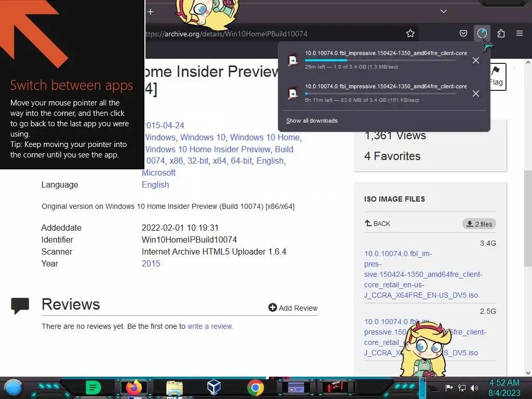Open VirtualBox from the taskbar
Screen dimensions: 532x399
coord(214,387)
